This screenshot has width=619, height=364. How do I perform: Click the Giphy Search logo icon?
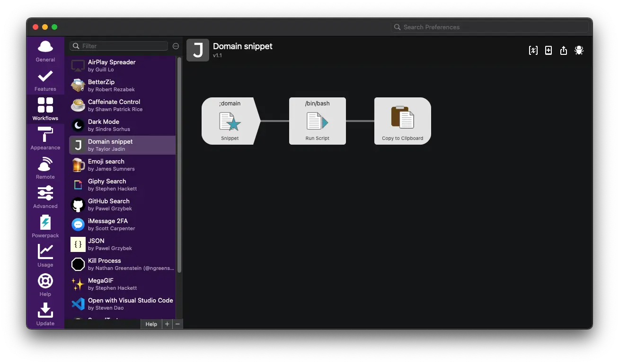pos(78,185)
